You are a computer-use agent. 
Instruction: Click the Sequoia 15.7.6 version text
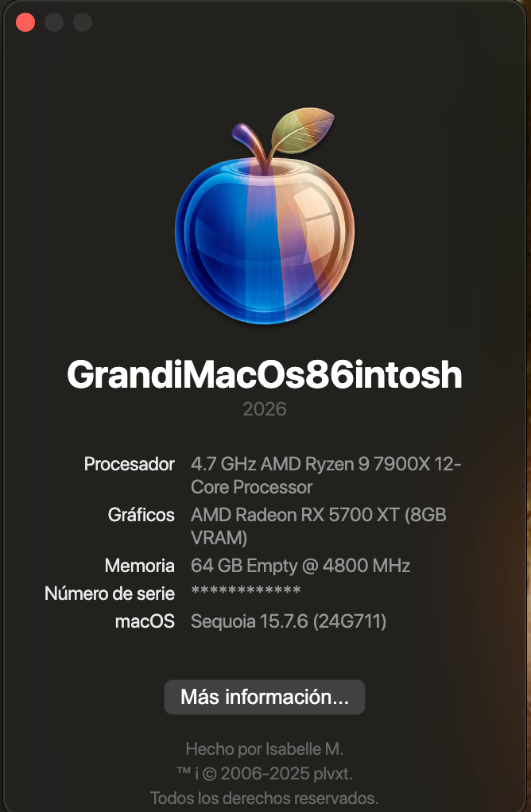[289, 621]
